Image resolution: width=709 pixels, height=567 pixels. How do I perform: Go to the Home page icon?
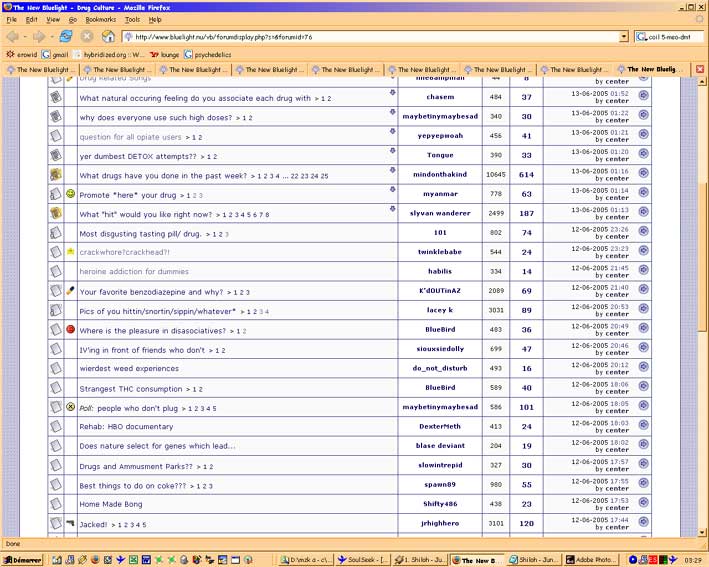[x=108, y=36]
